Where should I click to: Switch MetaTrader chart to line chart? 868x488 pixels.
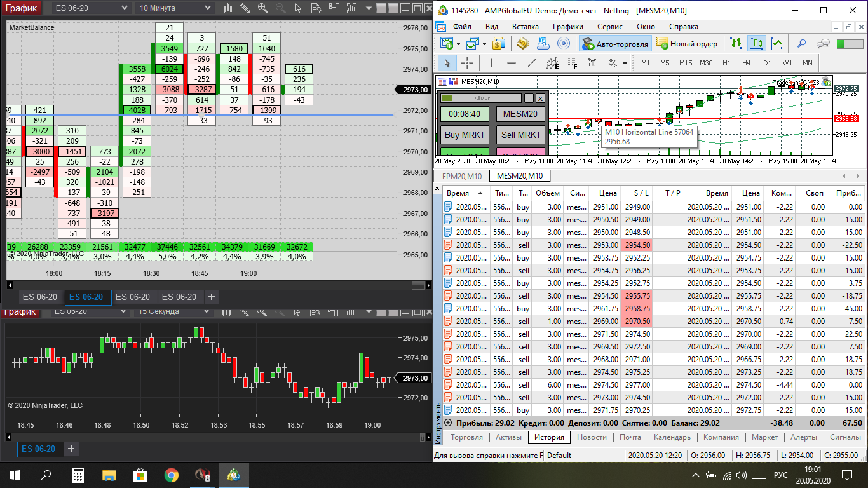coord(776,44)
